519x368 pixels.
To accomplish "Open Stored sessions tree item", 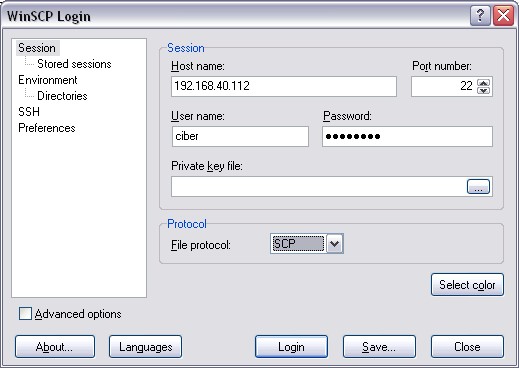I will point(74,64).
